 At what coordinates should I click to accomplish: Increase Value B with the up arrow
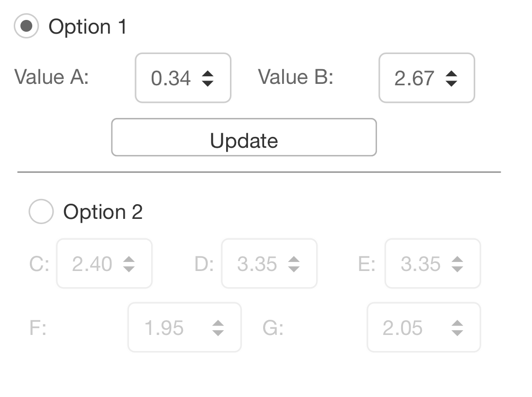pyautogui.click(x=451, y=73)
